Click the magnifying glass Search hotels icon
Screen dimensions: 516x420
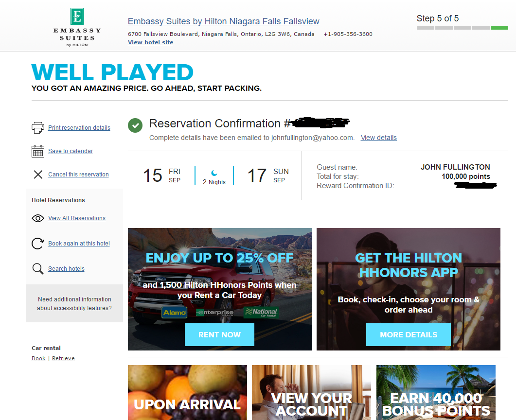(x=38, y=269)
